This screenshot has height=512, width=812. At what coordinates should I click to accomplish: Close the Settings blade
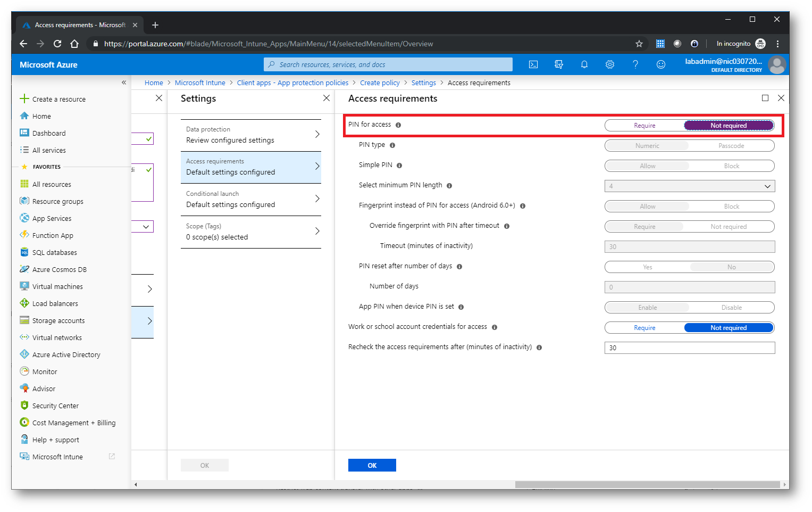[327, 98]
